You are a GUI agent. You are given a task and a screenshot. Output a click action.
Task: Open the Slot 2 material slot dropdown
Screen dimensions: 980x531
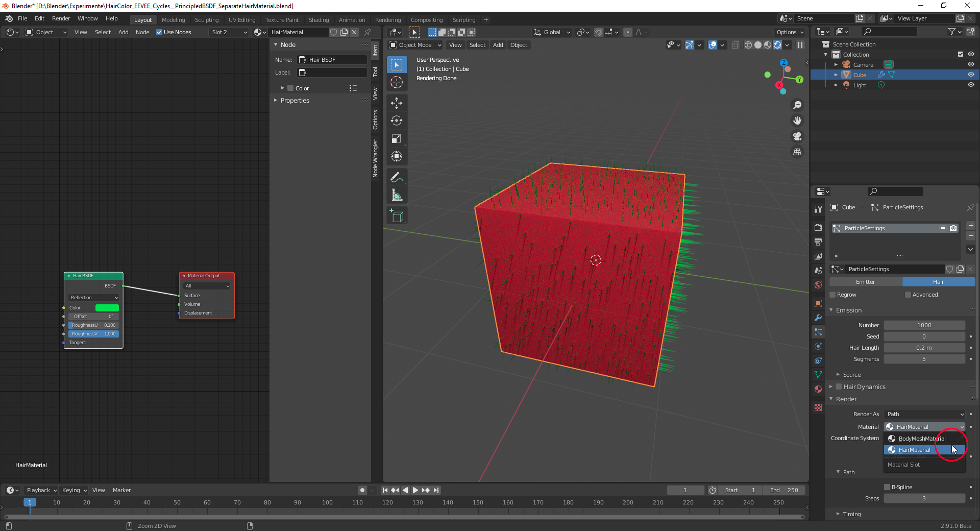point(229,32)
